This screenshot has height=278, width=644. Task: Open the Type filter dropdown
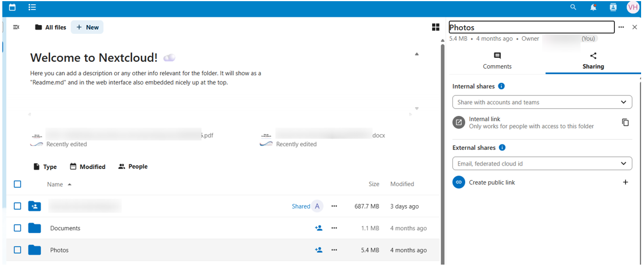tap(45, 167)
